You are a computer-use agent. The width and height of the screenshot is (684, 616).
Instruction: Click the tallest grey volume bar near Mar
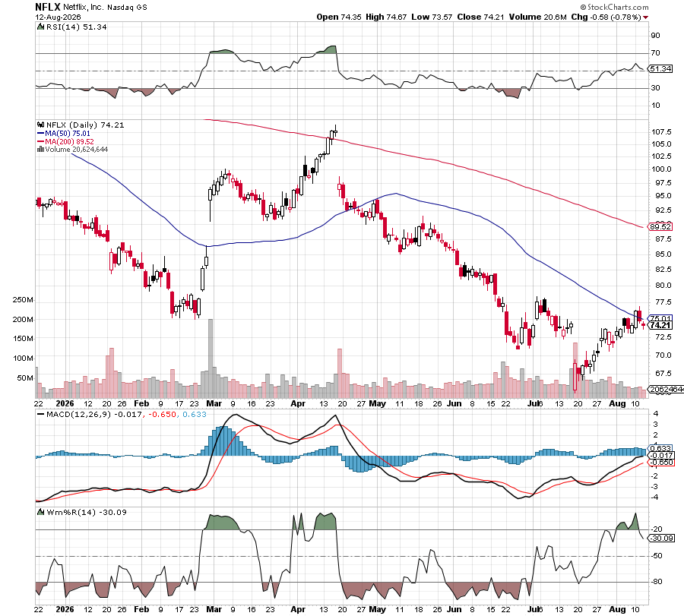point(211,358)
